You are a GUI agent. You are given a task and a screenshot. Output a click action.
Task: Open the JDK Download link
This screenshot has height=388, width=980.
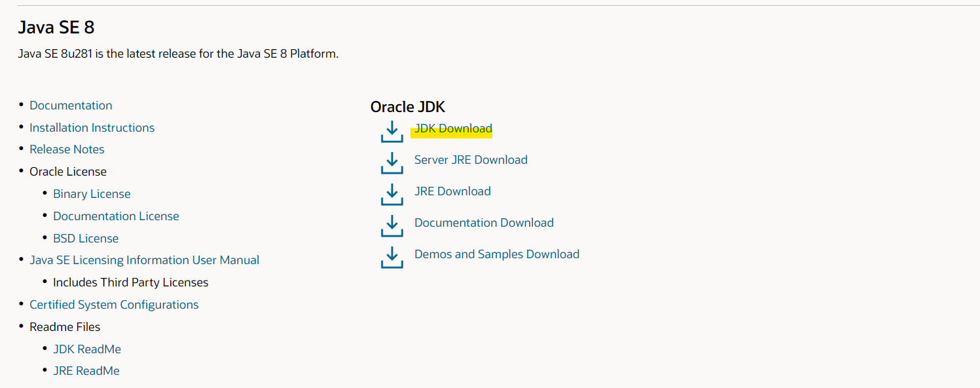[453, 128]
